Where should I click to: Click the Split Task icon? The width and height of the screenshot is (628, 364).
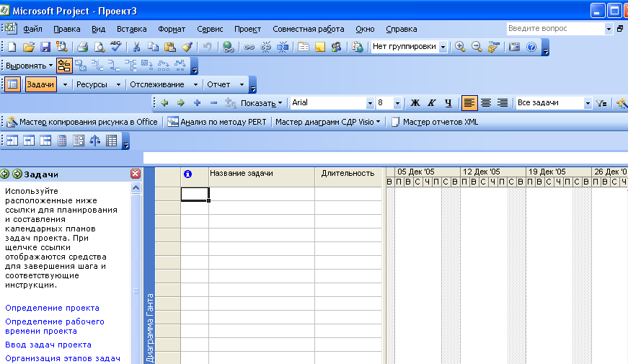tap(283, 48)
